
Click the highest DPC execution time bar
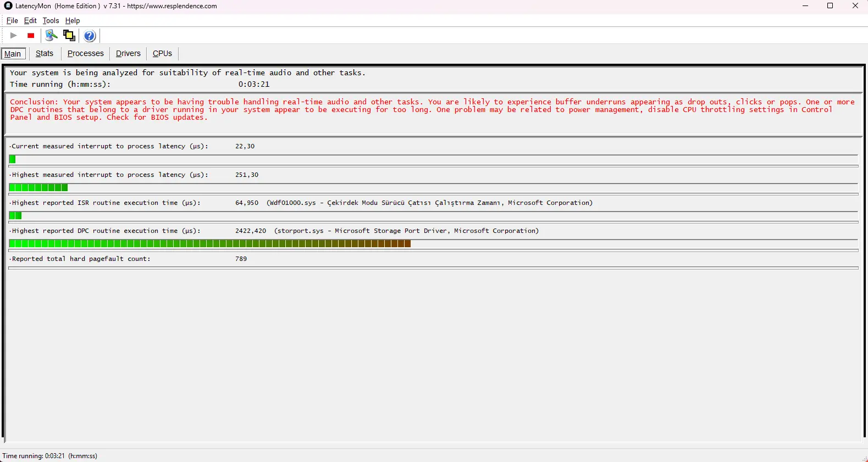(433, 244)
